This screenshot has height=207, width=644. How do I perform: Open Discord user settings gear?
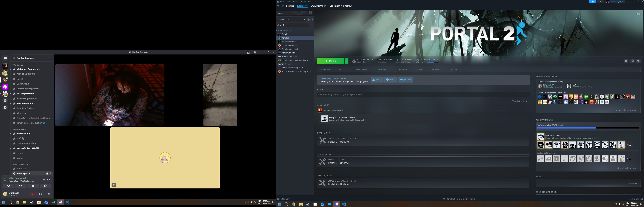(49, 194)
